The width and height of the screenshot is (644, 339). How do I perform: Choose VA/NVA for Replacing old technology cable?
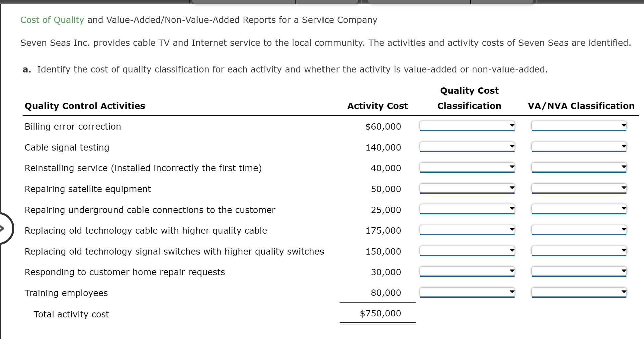tap(579, 230)
